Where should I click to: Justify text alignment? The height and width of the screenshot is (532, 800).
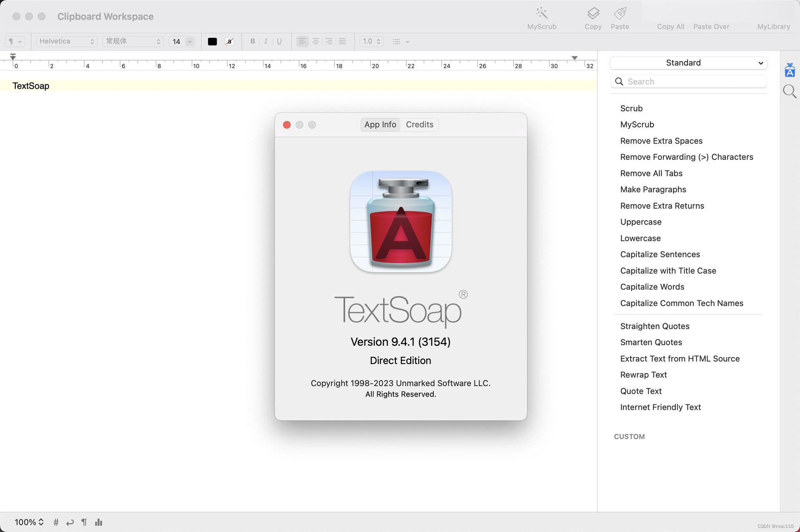click(342, 41)
